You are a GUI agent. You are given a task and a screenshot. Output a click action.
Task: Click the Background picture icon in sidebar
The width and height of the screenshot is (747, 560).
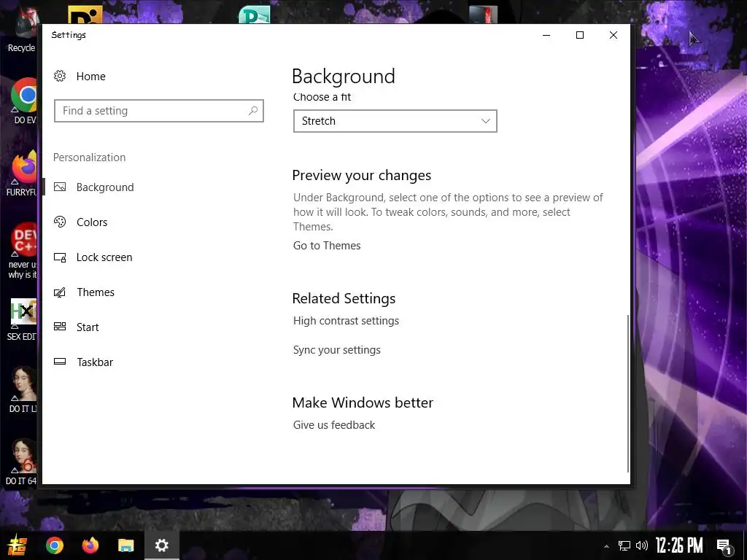[60, 187]
